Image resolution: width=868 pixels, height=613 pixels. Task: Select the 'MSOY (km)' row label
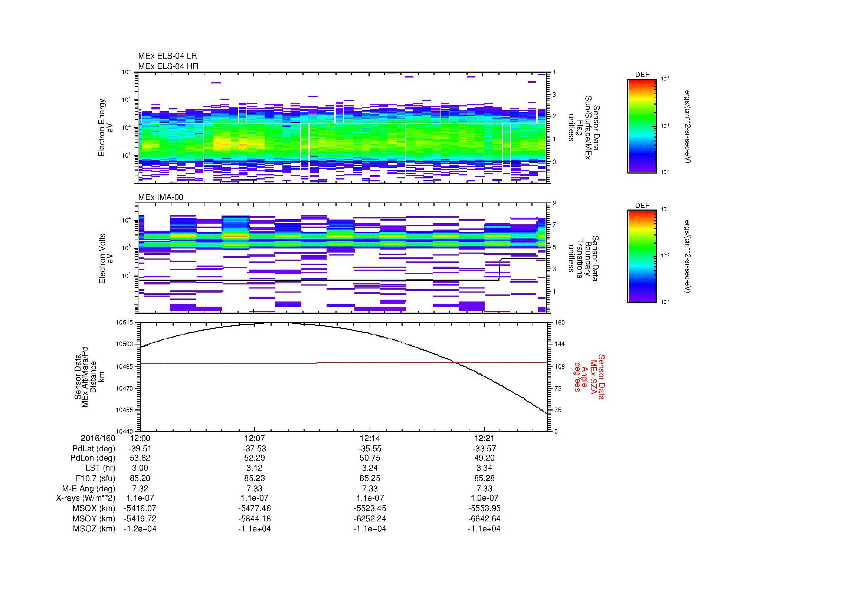(x=94, y=519)
